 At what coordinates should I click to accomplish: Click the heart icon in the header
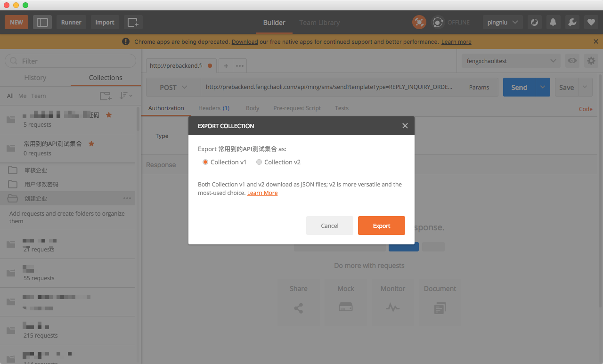pos(591,22)
